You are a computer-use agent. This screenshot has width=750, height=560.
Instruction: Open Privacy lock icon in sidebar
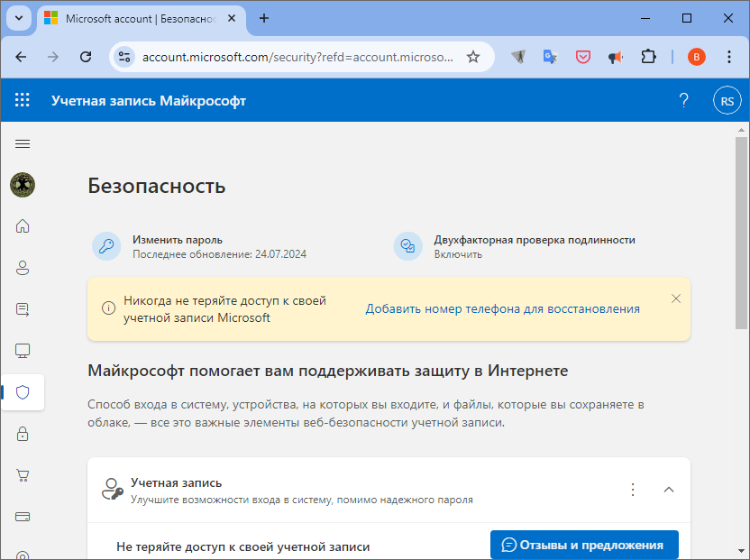(23, 434)
